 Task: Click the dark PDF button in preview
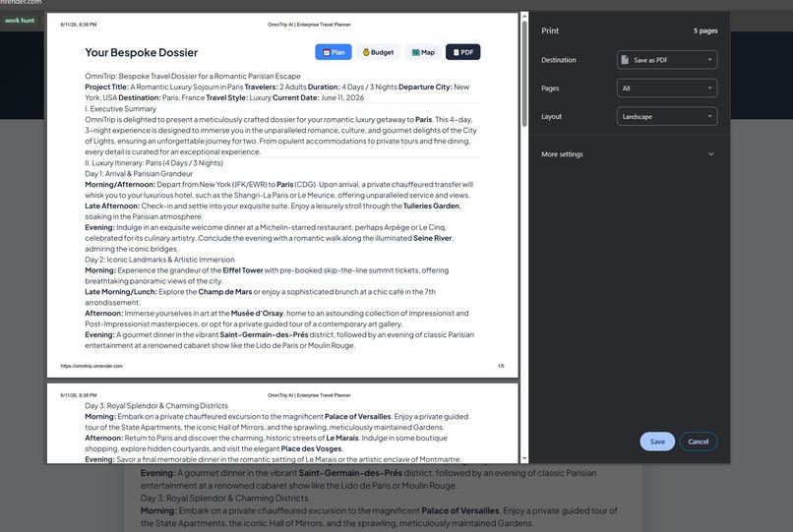[x=463, y=52]
